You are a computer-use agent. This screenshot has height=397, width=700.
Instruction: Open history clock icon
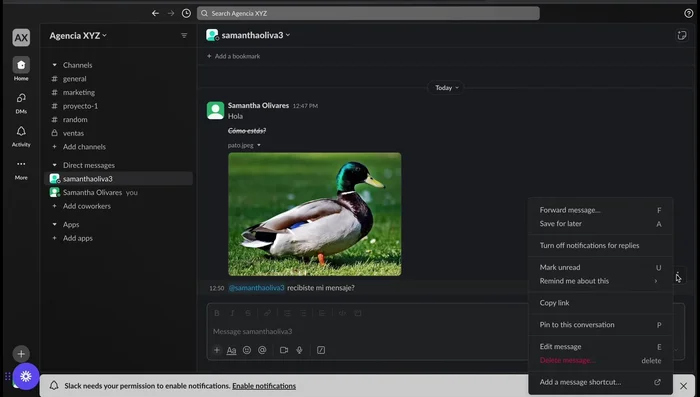tap(186, 13)
